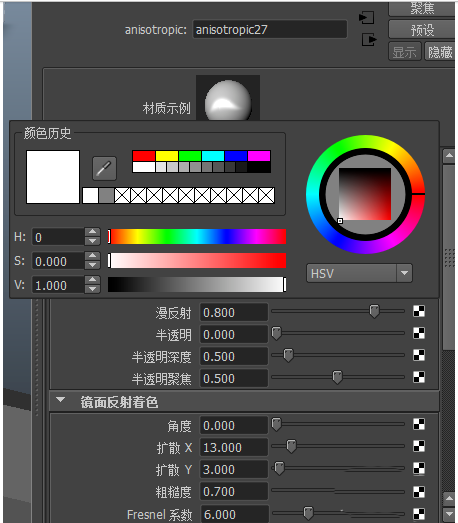Click the 扩散 Y value field 3.000
458x523 pixels.
point(234,469)
